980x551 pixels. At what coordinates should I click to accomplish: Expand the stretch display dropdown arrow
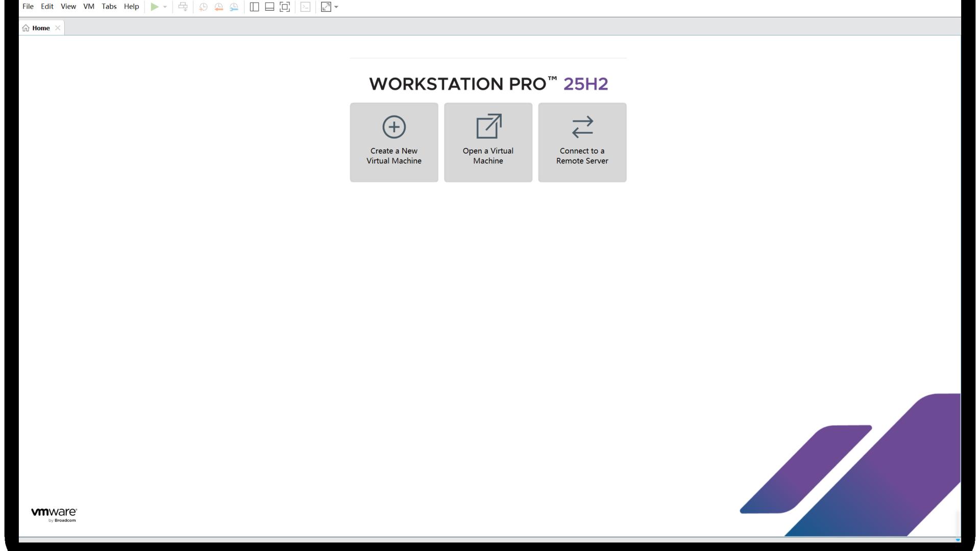pos(336,7)
